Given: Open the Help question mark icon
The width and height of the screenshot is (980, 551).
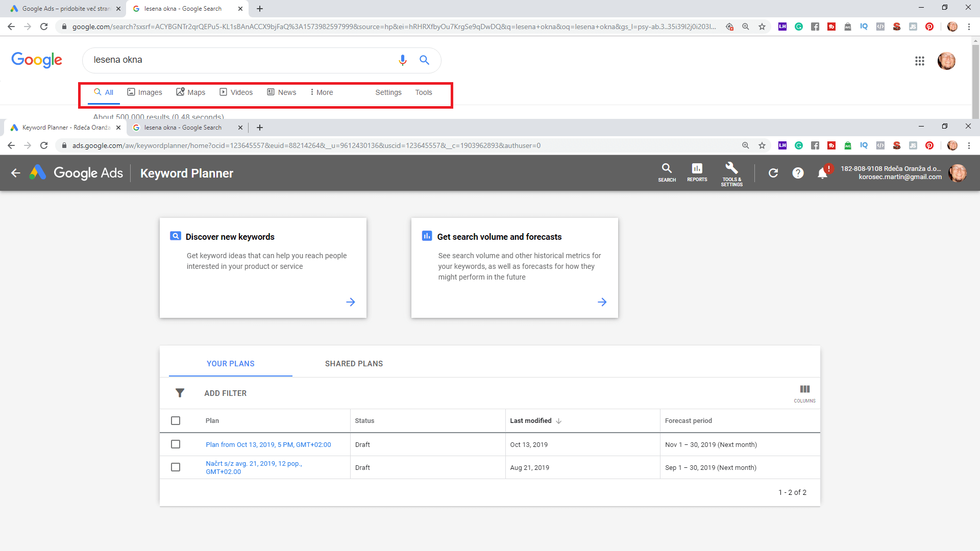Looking at the screenshot, I should coord(798,173).
